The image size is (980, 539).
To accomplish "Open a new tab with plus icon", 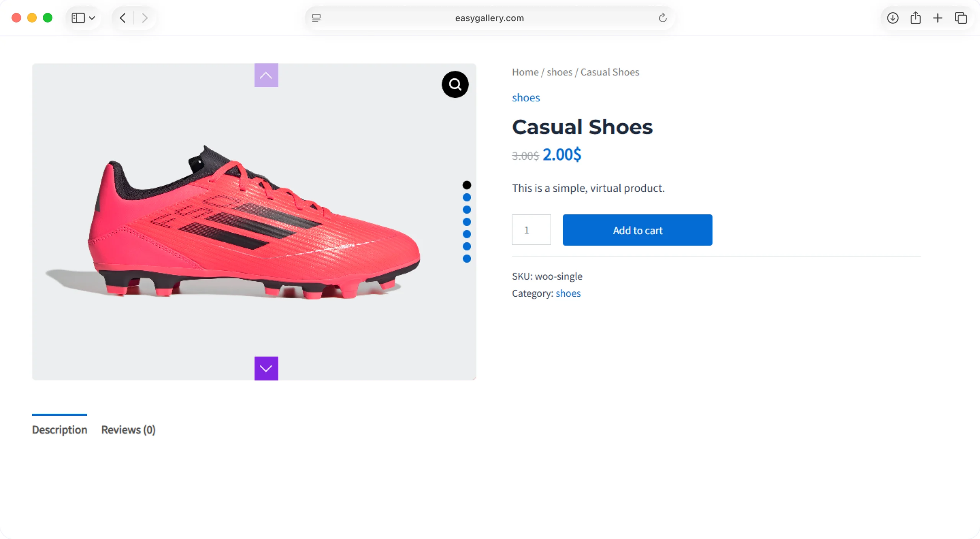I will tap(938, 18).
